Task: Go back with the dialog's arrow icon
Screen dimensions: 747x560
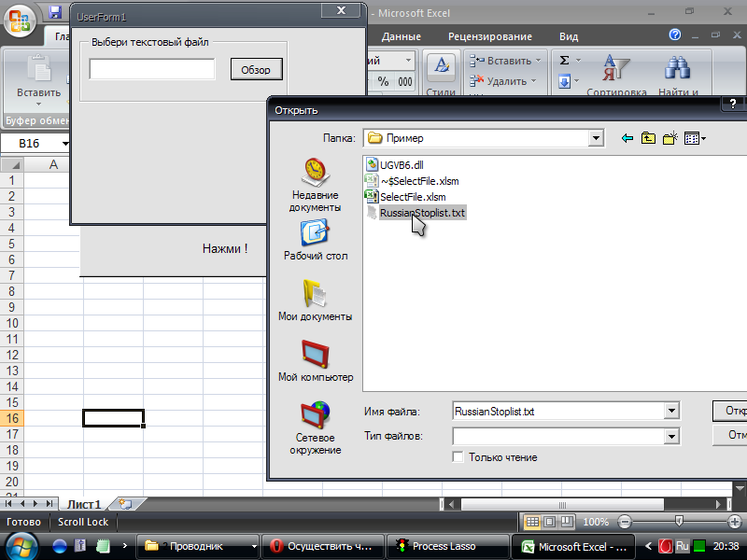Action: coord(627,138)
